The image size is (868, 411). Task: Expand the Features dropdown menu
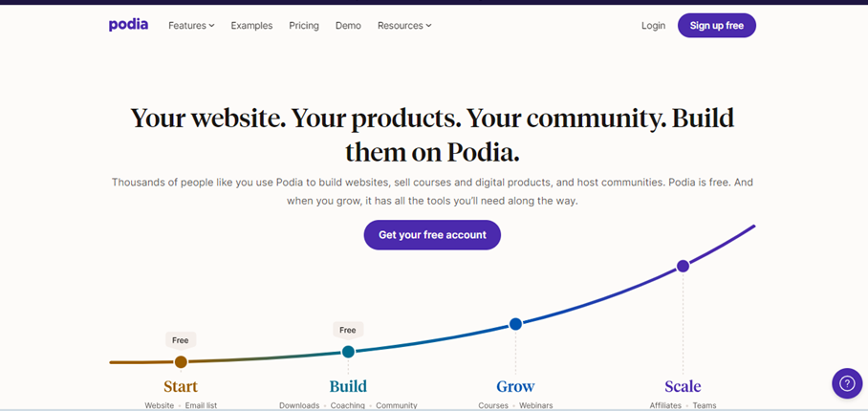191,26
